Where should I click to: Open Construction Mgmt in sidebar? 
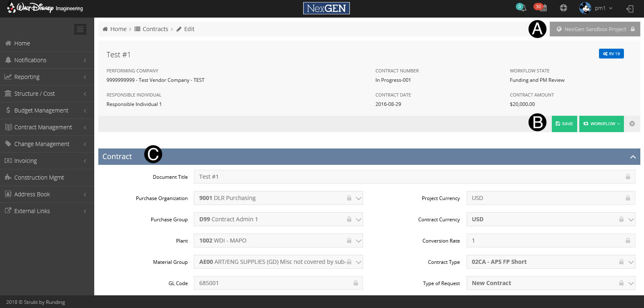(39, 178)
